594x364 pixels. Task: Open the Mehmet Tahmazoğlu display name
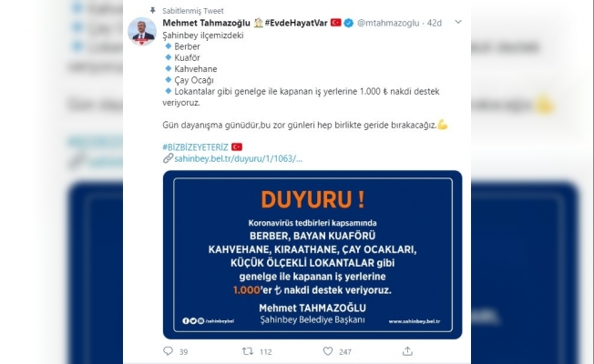point(207,23)
